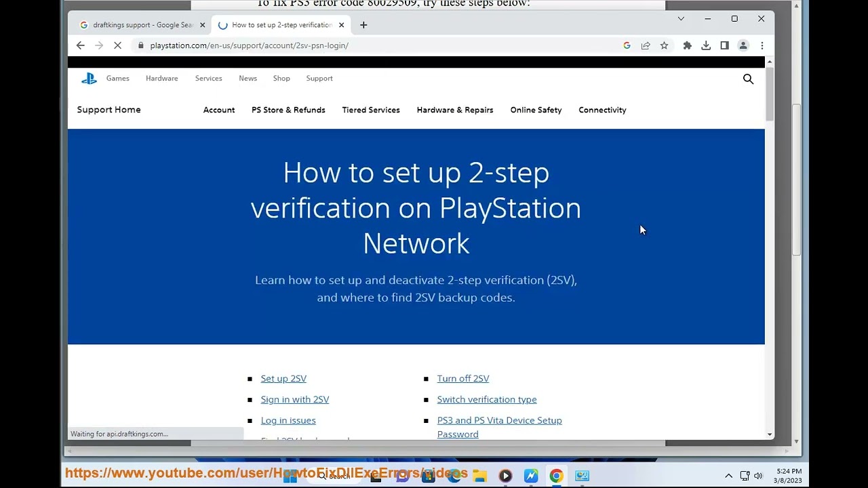Image resolution: width=868 pixels, height=488 pixels.
Task: Follow the Set up 2SV link
Action: (x=283, y=379)
